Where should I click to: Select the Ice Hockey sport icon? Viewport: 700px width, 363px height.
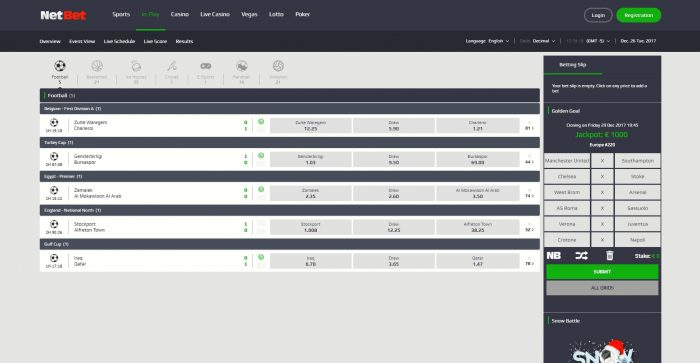(136, 66)
